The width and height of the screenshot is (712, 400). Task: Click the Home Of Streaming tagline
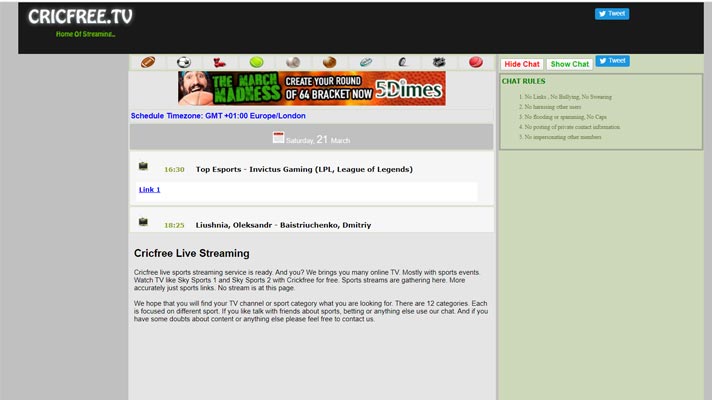coord(85,34)
